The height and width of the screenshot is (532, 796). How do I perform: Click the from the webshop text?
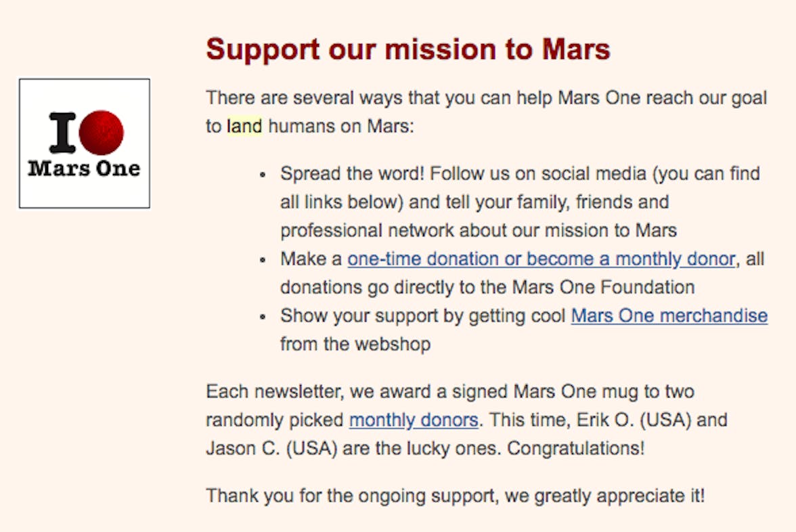pyautogui.click(x=355, y=344)
